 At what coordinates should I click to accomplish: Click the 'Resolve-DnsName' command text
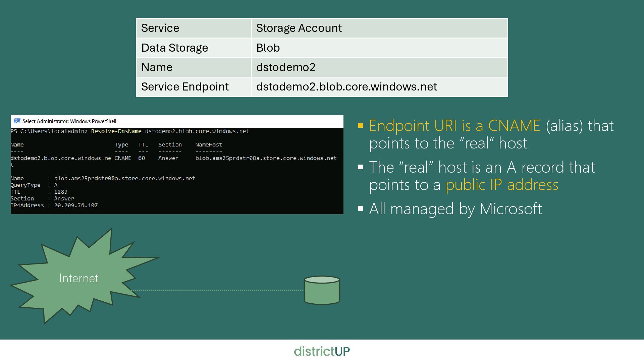tap(116, 131)
